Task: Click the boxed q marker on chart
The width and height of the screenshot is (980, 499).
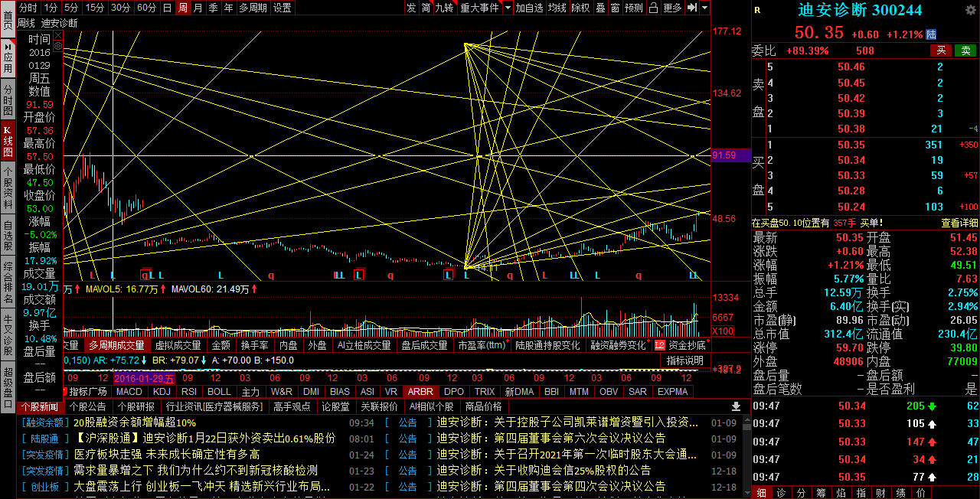Action: pyautogui.click(x=145, y=275)
